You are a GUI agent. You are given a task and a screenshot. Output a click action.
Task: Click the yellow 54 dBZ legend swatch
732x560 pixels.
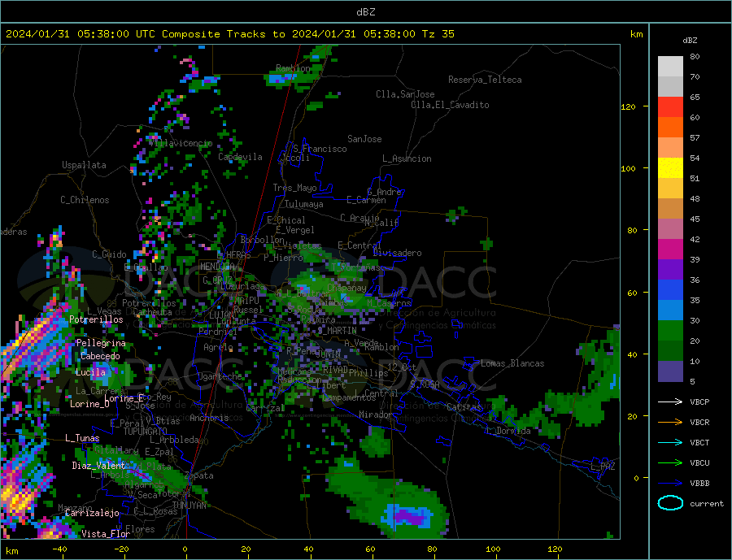coord(670,168)
